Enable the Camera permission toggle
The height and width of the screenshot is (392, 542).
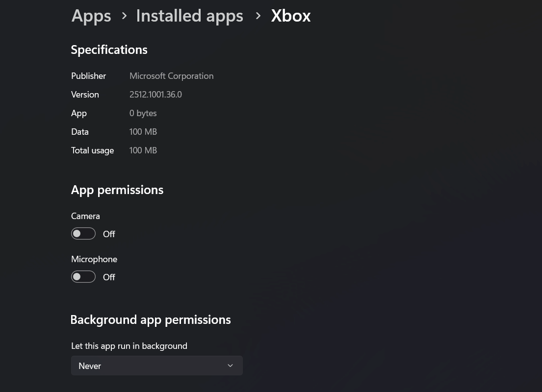pyautogui.click(x=83, y=234)
